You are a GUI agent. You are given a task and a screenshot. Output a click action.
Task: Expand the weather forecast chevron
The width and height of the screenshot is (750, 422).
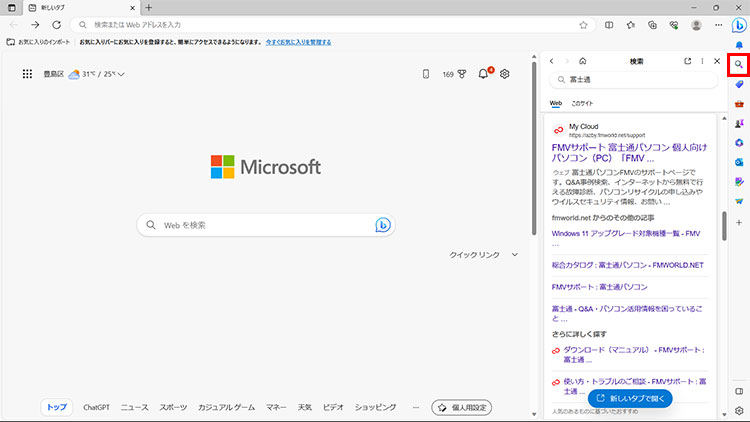pos(121,74)
